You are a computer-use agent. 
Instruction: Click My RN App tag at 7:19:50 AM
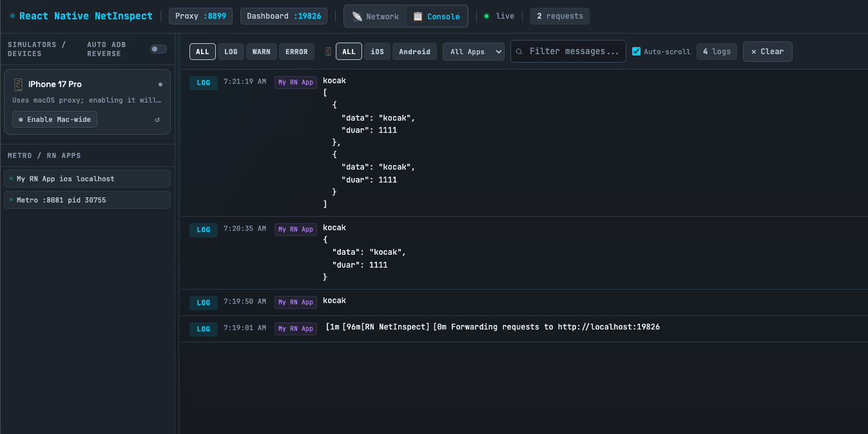click(x=296, y=302)
